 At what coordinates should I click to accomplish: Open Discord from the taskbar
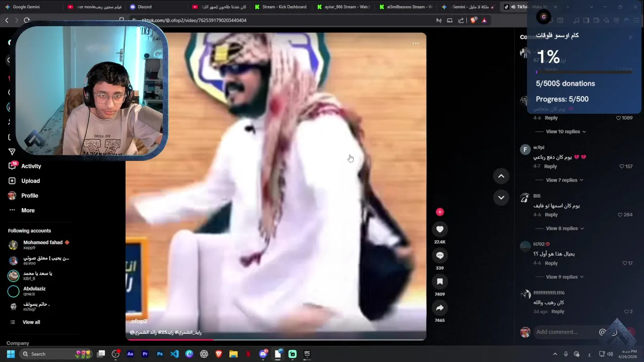click(263, 354)
